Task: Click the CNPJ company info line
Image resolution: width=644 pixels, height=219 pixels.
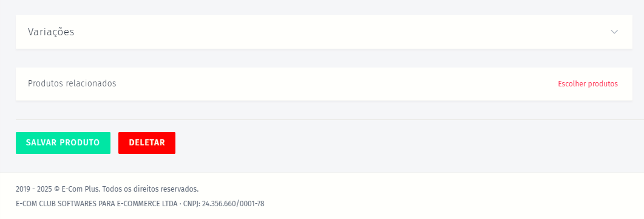Action: pyautogui.click(x=140, y=203)
